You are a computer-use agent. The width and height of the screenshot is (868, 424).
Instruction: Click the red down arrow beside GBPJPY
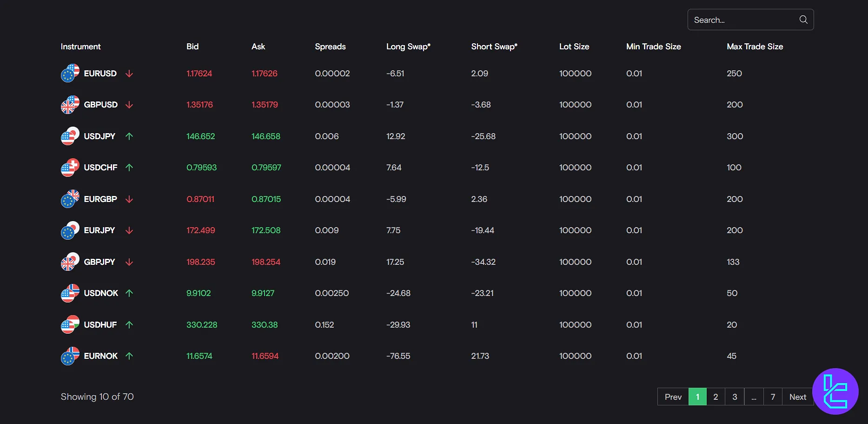pos(129,262)
